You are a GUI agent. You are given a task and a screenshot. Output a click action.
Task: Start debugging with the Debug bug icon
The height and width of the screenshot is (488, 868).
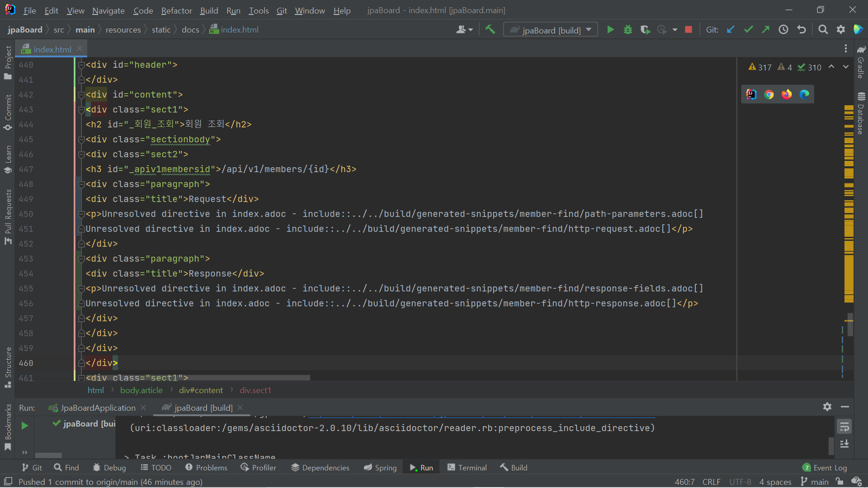click(x=628, y=30)
